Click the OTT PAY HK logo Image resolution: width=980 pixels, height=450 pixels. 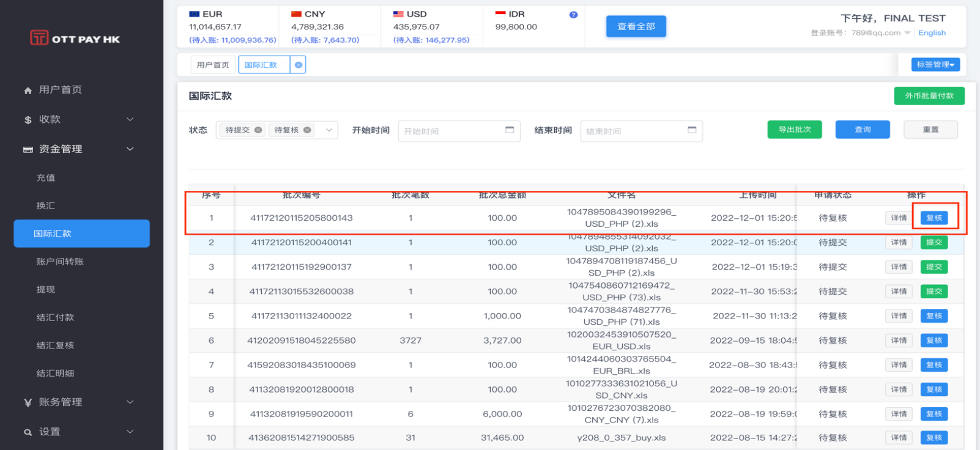(75, 39)
